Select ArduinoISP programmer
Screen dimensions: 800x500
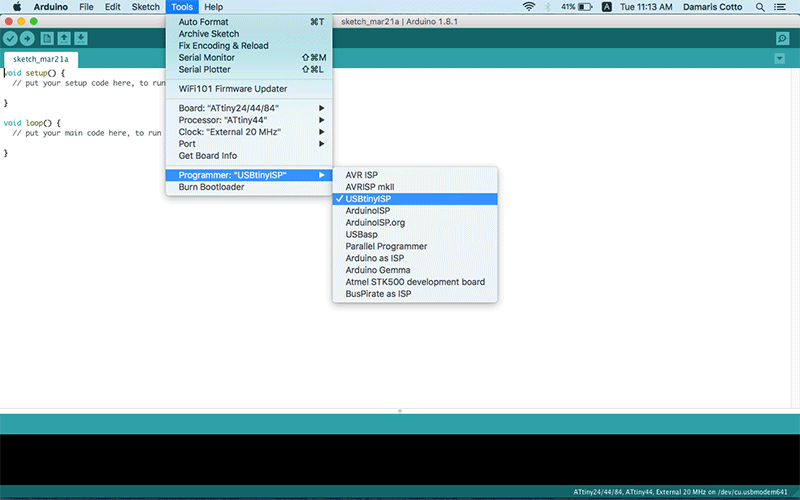(415, 211)
